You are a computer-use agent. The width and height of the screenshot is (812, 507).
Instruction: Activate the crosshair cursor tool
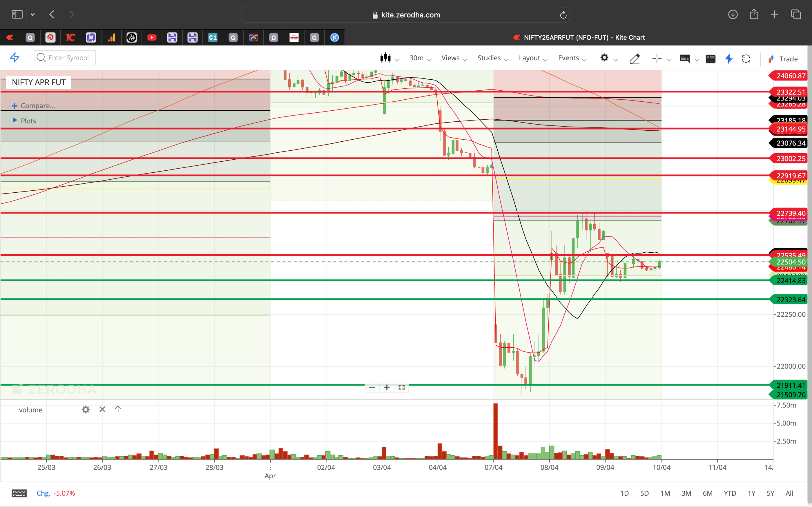pos(656,59)
